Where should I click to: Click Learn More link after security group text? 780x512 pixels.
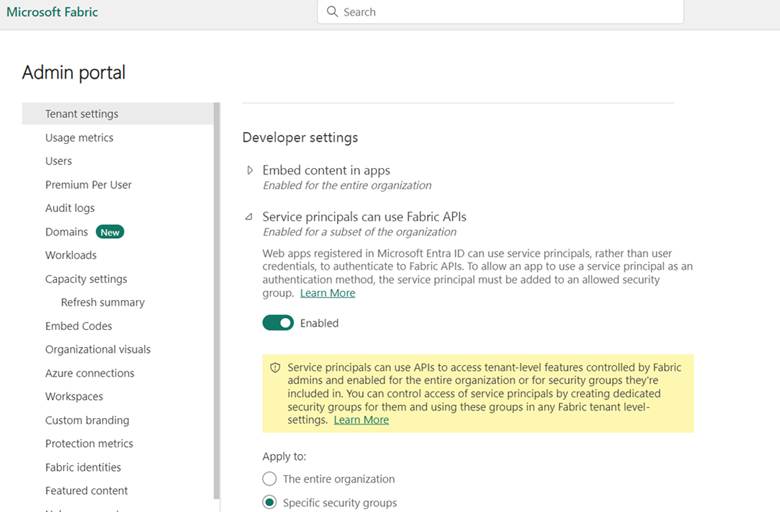point(327,293)
